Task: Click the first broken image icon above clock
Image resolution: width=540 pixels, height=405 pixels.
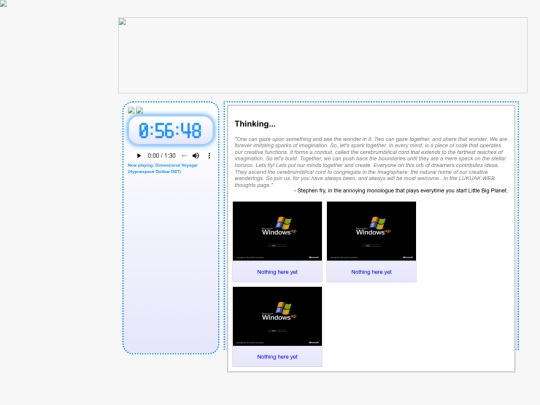Action: click(131, 110)
